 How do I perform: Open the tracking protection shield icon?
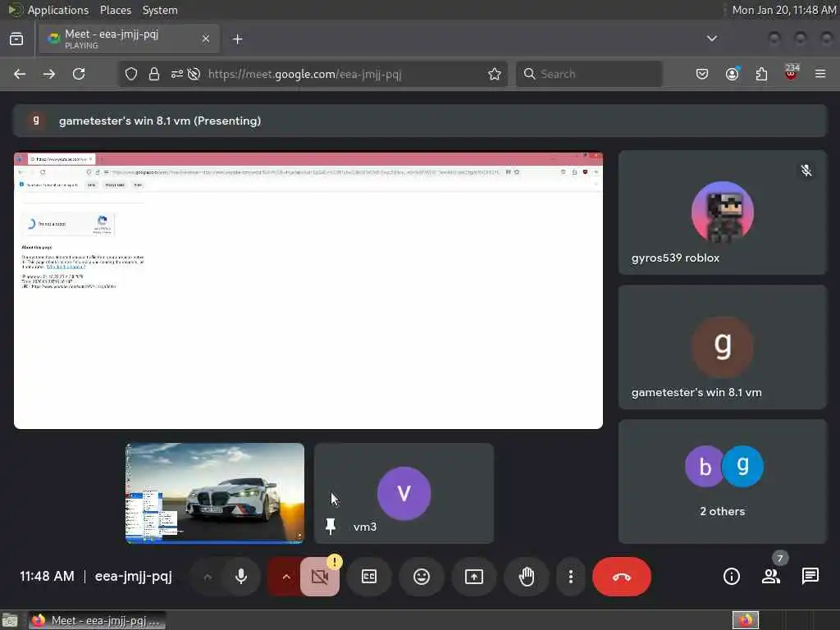pyautogui.click(x=131, y=74)
